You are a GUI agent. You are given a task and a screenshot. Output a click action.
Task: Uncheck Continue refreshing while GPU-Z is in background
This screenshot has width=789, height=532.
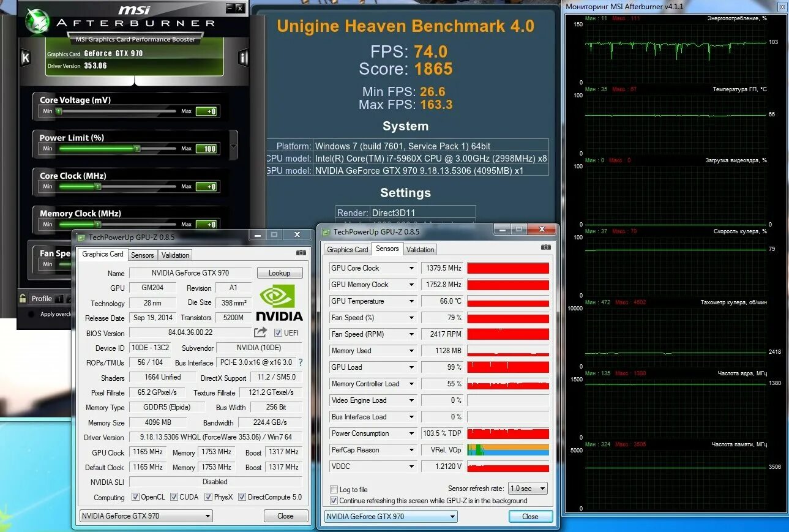pyautogui.click(x=334, y=500)
